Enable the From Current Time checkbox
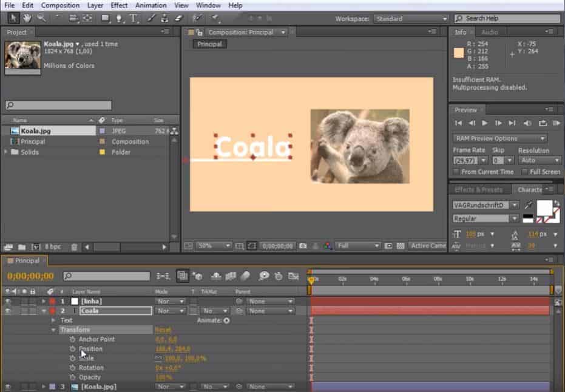This screenshot has height=392, width=565. tap(456, 172)
